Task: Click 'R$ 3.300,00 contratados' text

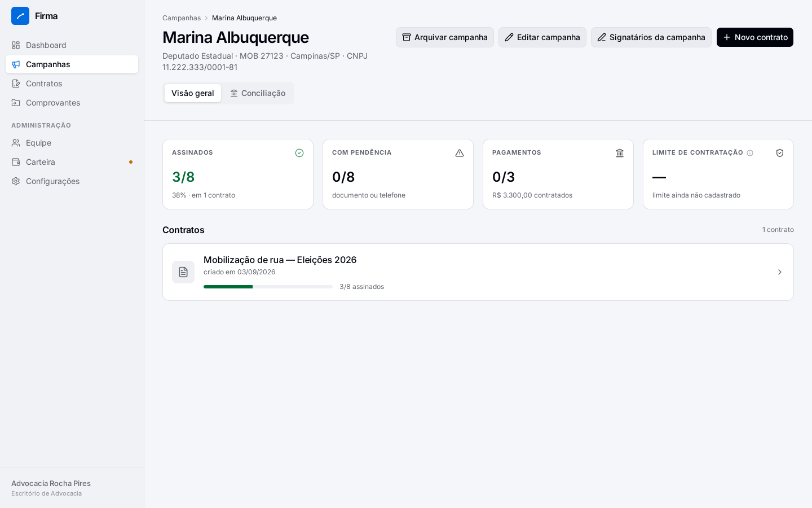Action: [532, 195]
